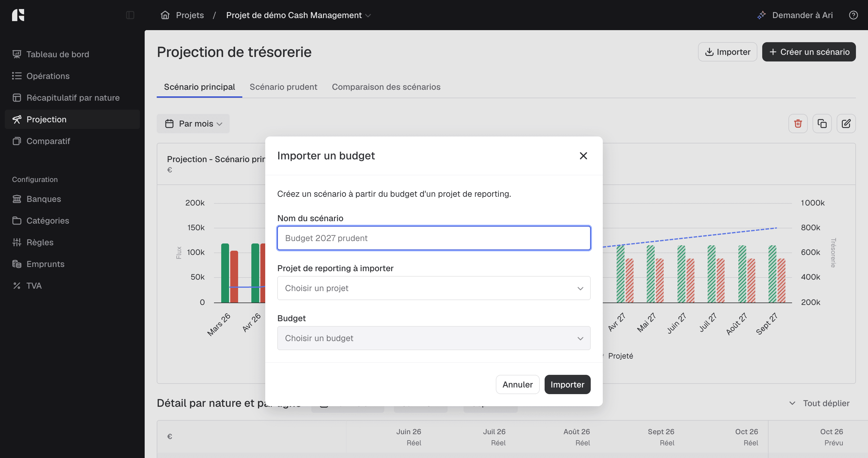Go to Opérations in the sidebar

72,76
